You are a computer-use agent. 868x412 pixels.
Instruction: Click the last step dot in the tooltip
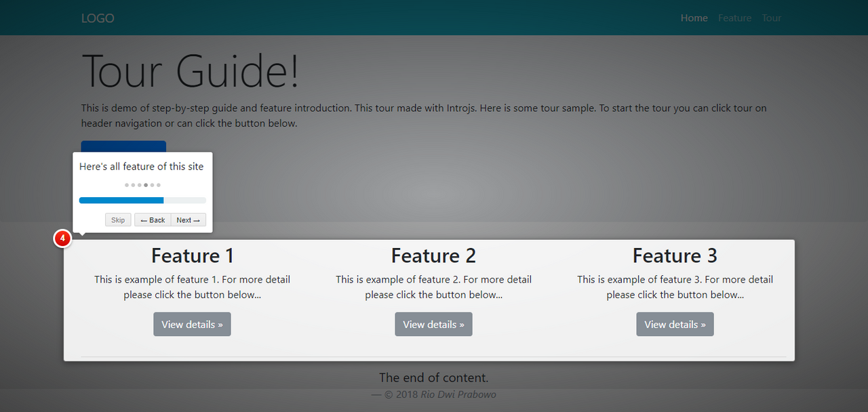pyautogui.click(x=158, y=184)
